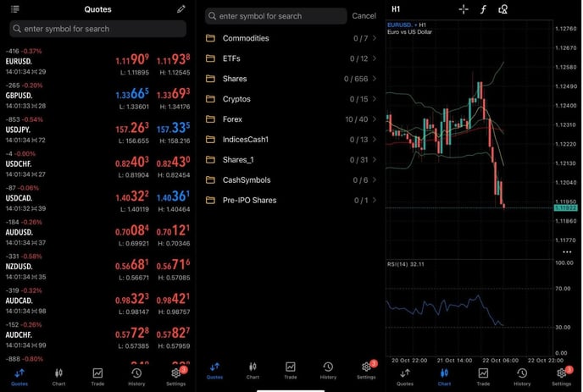This screenshot has width=583, height=392.
Task: Open the Shares folder with 656 symbols
Action: (291, 79)
